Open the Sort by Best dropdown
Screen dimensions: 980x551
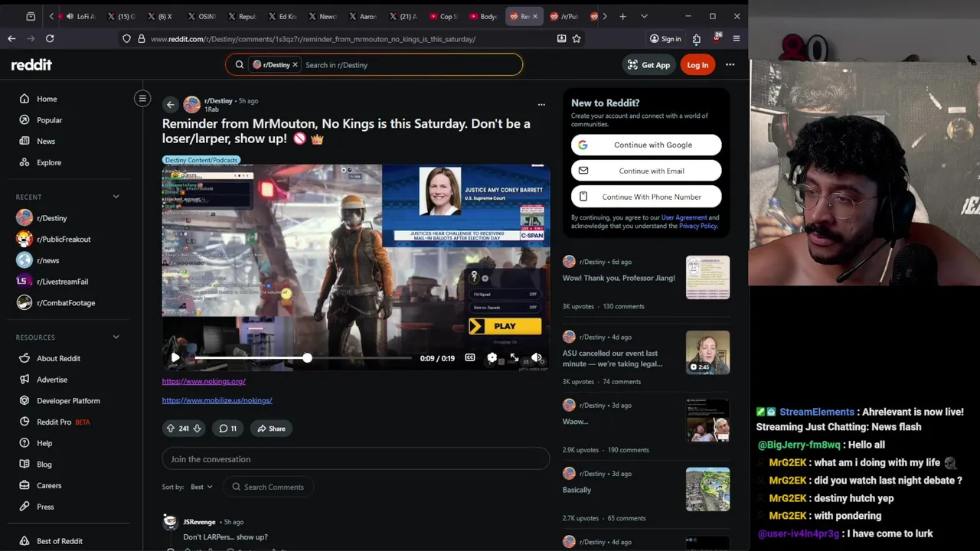[201, 487]
